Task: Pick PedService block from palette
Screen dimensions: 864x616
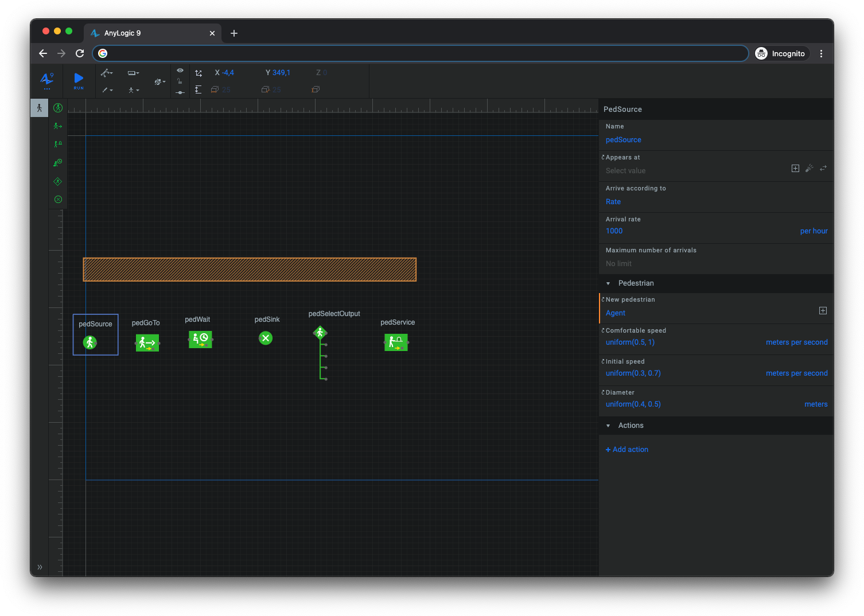Action: pos(58,145)
